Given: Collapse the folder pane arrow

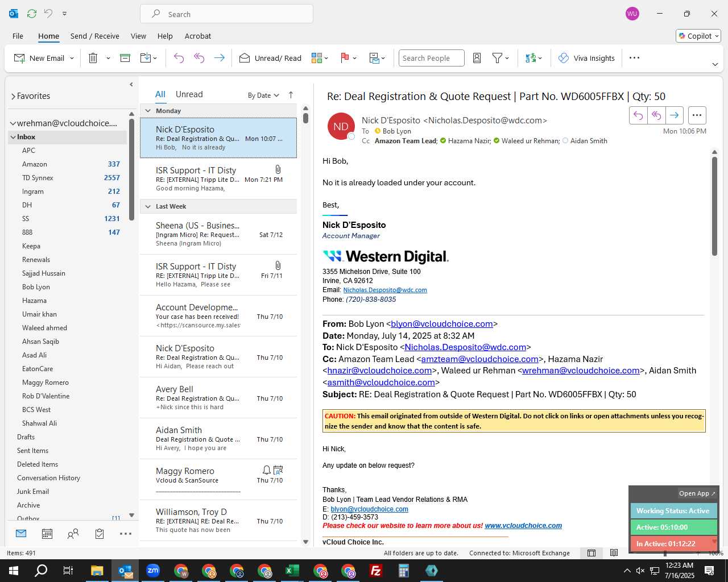Looking at the screenshot, I should click(x=131, y=85).
